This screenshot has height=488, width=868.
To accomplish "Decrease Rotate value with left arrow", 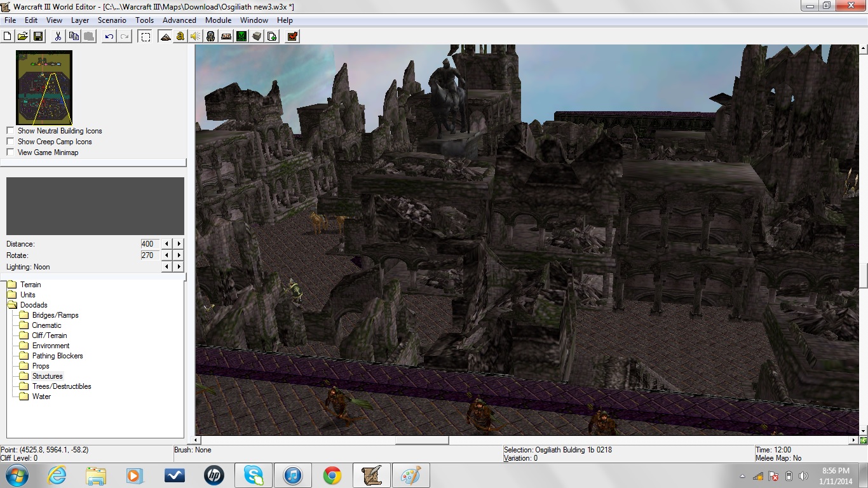I will point(167,255).
